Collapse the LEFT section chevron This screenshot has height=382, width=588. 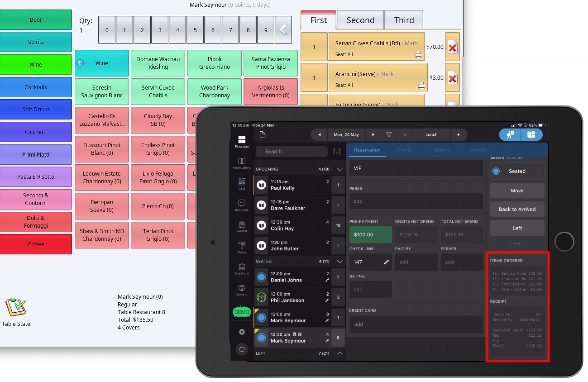pos(339,353)
